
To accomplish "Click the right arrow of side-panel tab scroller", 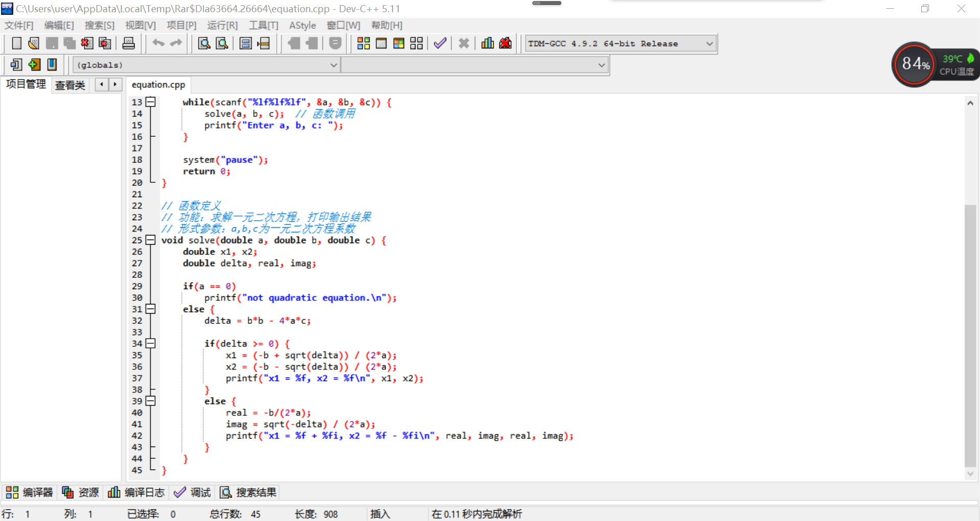I will click(x=115, y=84).
